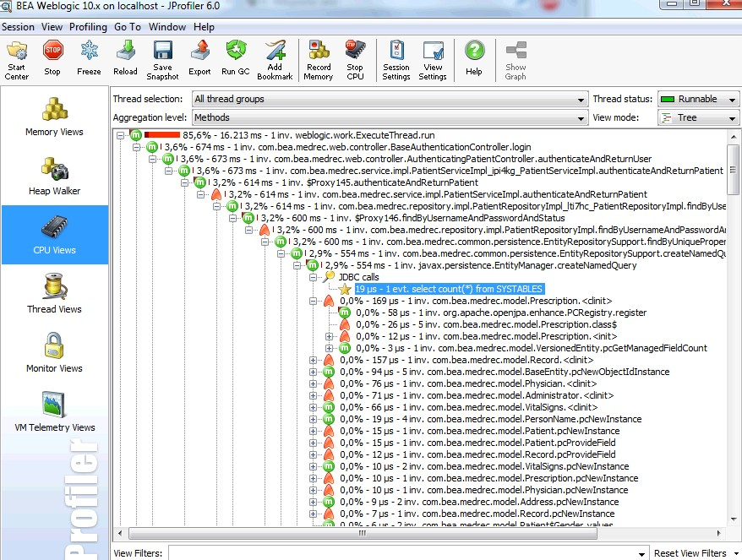The height and width of the screenshot is (560, 742).
Task: Select Administrator.<clinit> row
Action: point(477,395)
